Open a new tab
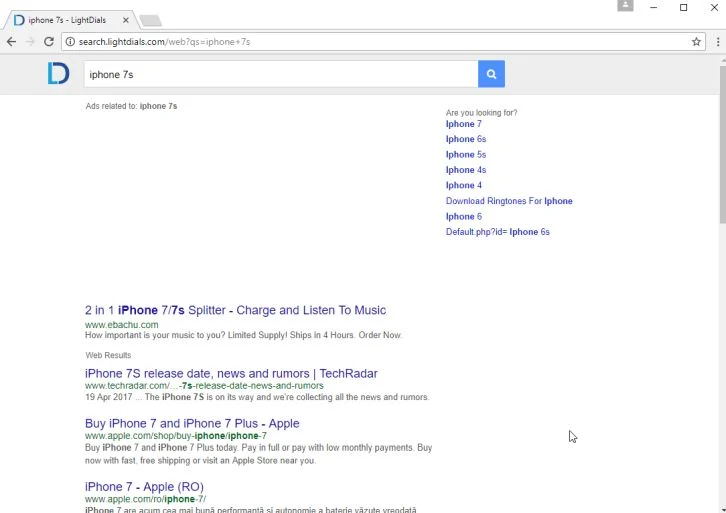726x513 pixels. coord(150,20)
